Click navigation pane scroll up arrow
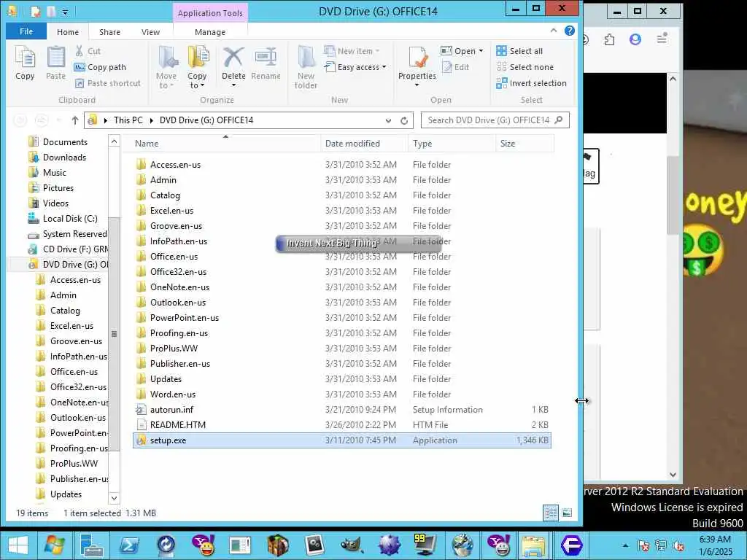This screenshot has height=560, width=747. point(115,141)
